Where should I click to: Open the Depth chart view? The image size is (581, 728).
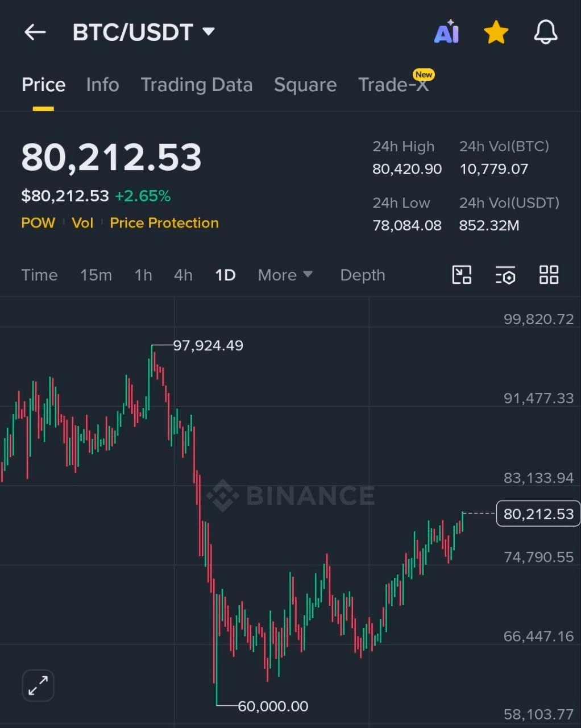363,275
